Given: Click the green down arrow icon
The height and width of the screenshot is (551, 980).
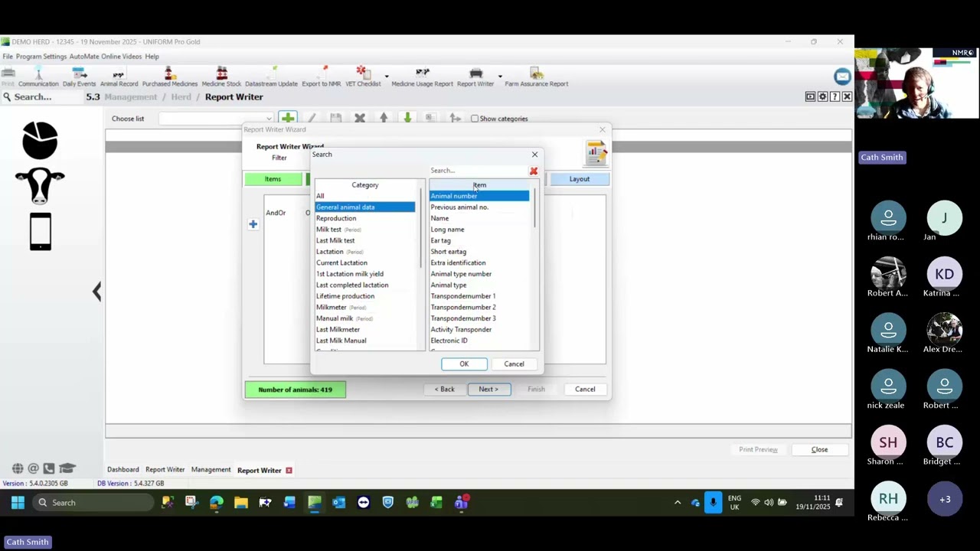Looking at the screenshot, I should pyautogui.click(x=407, y=119).
